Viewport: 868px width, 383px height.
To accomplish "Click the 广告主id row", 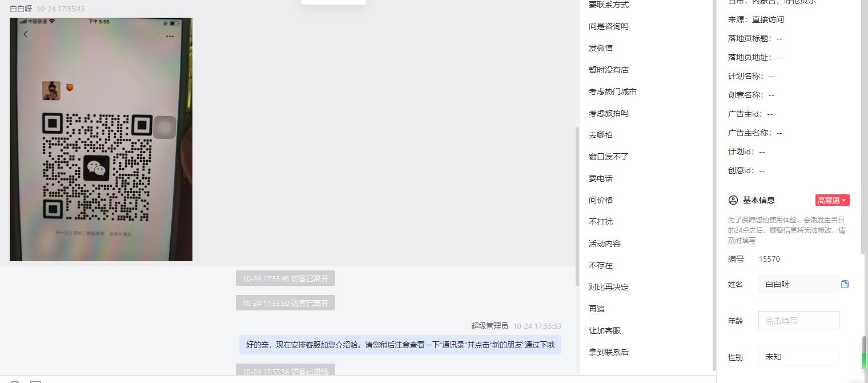I will (x=750, y=114).
